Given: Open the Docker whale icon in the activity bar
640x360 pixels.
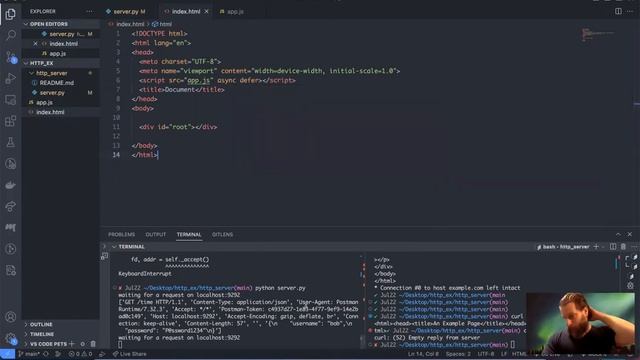Looking at the screenshot, I should click(x=11, y=185).
